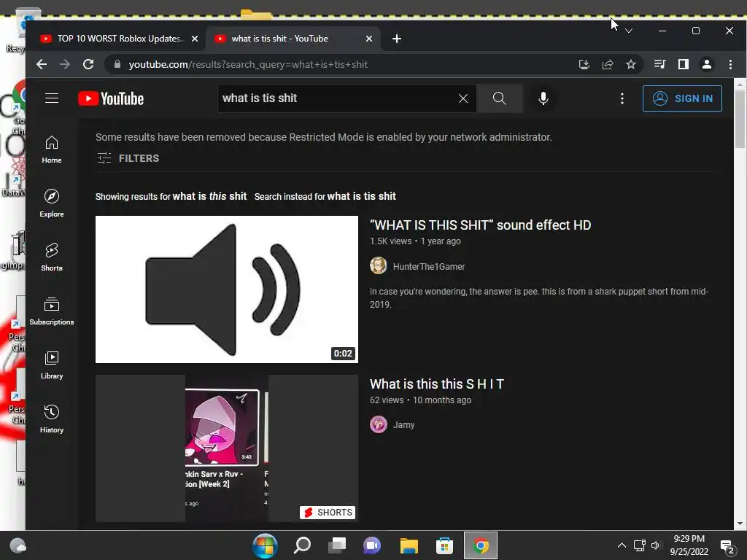Open '"WHAT IS THIS SHIT" sound effect HD' title
The image size is (747, 560).
(x=480, y=225)
